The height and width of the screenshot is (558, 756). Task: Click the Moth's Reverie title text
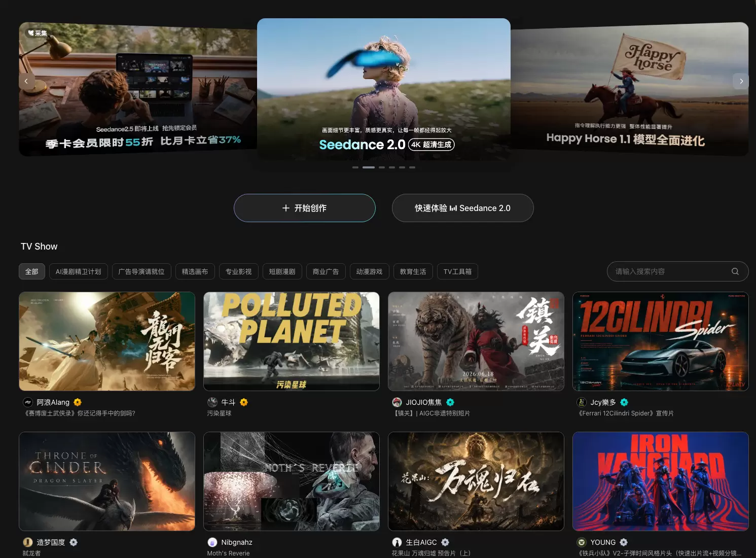pyautogui.click(x=228, y=553)
